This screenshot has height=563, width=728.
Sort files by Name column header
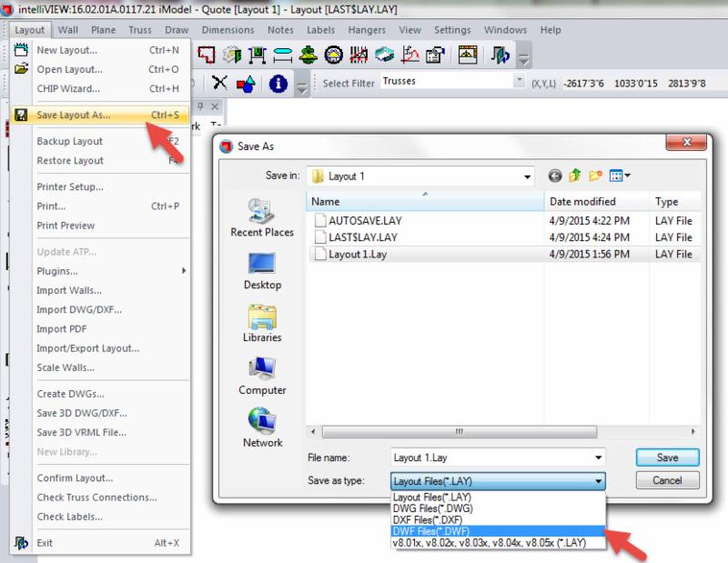(425, 201)
